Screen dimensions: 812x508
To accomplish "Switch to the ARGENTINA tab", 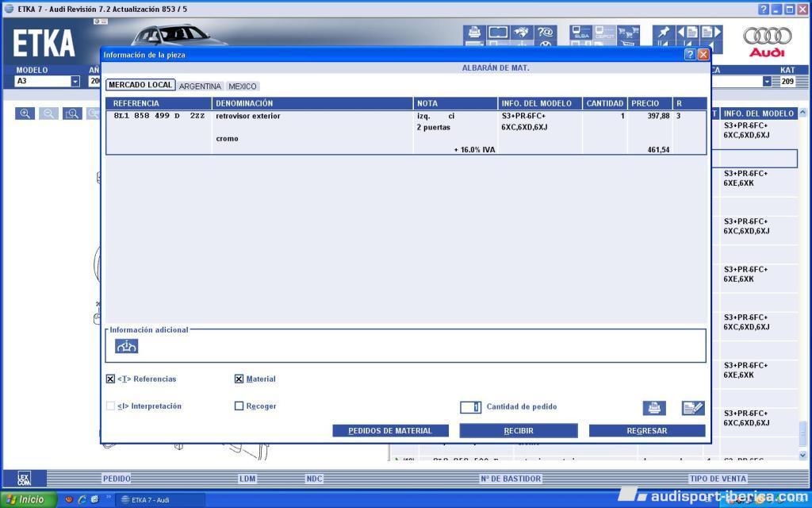I will [200, 86].
